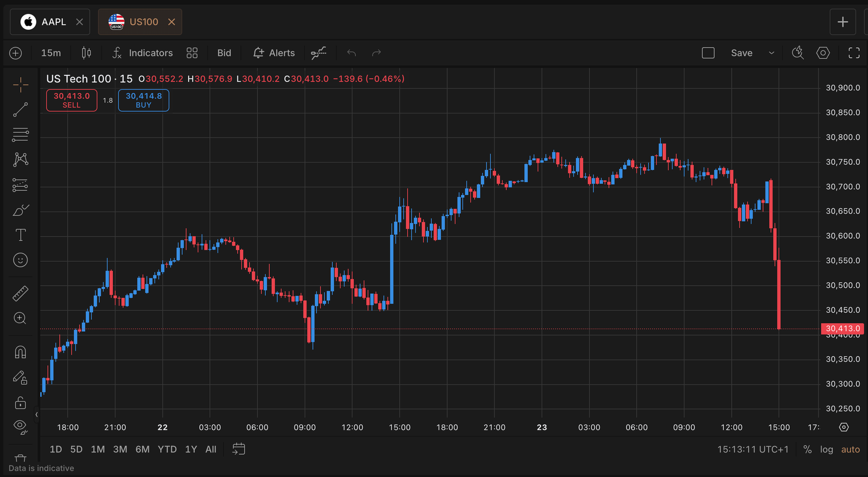Click the 23 date label on time axis

542,427
